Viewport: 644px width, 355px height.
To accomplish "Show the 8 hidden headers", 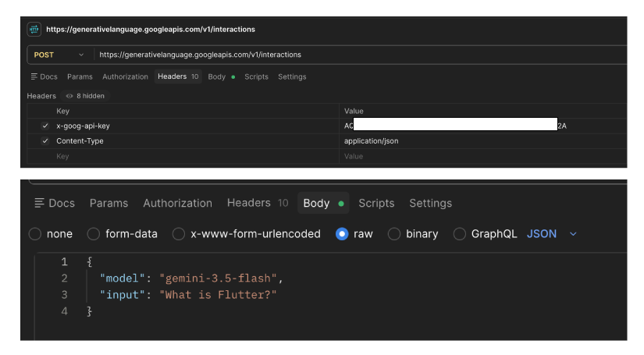I will [x=85, y=96].
